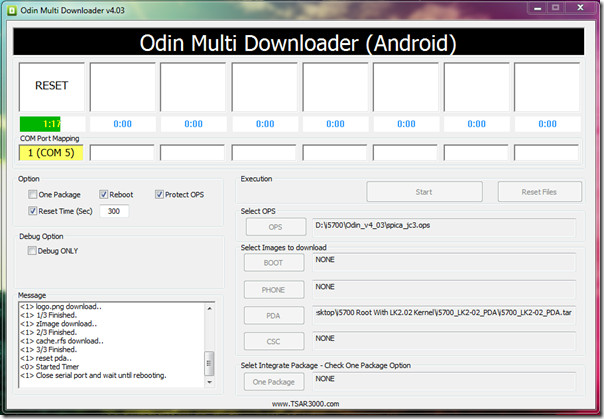
Task: Click the Odin app icon in title bar
Action: pyautogui.click(x=12, y=10)
